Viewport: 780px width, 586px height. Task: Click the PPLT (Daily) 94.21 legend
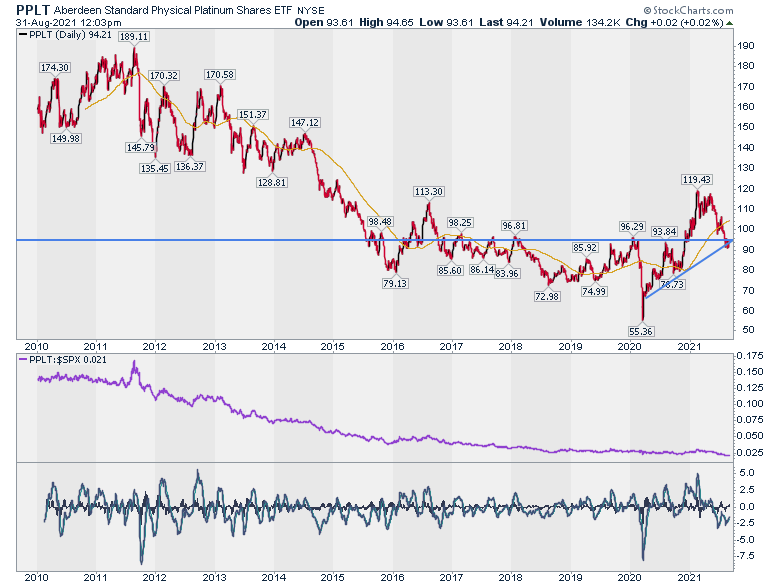click(66, 35)
